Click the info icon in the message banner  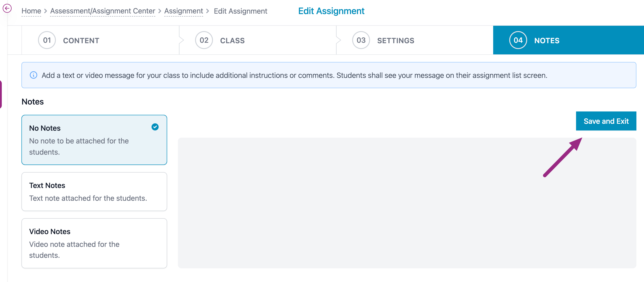coord(34,75)
